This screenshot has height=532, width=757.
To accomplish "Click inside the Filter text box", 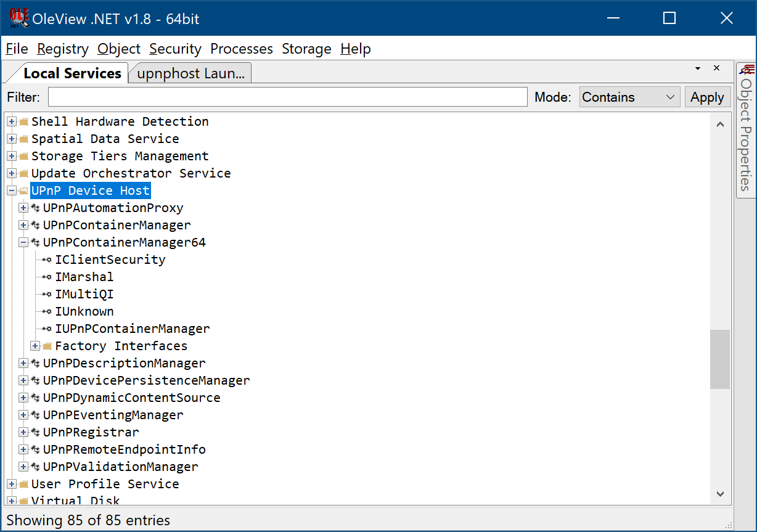I will pos(287,97).
